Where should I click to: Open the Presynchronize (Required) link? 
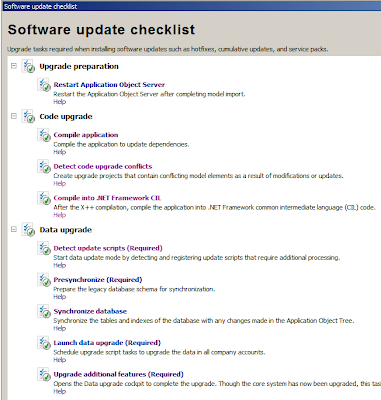tap(98, 280)
